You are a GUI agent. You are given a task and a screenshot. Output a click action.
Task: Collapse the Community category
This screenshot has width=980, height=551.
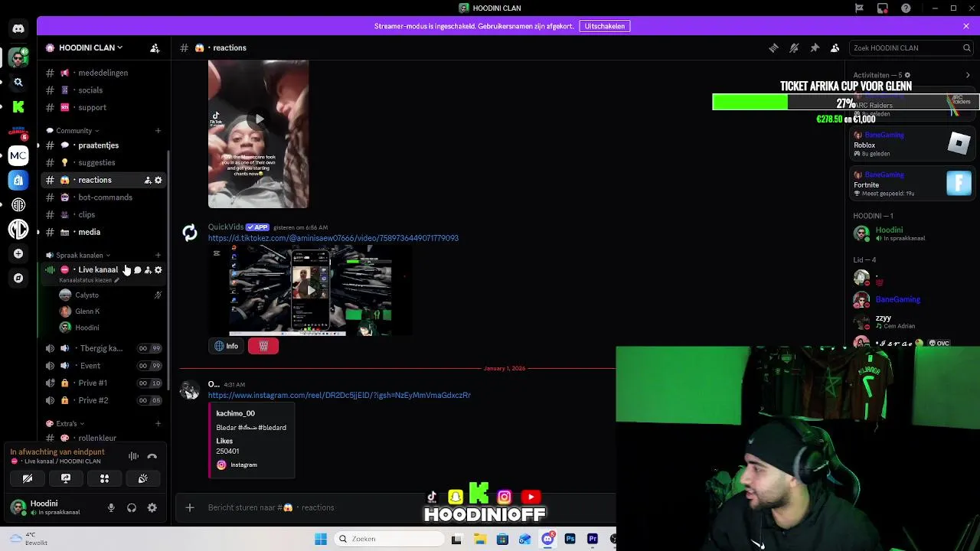pos(73,131)
